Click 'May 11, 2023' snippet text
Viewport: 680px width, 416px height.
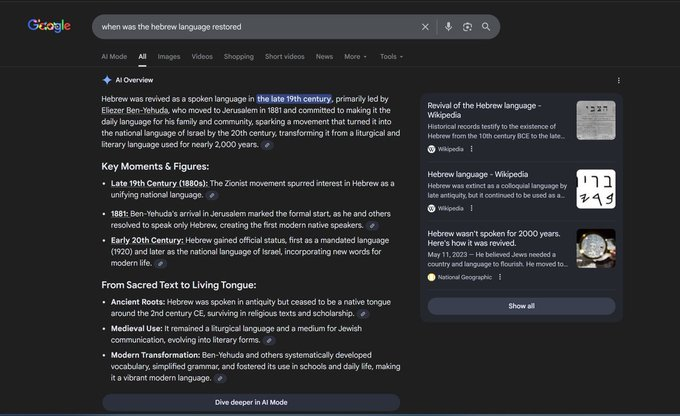(x=447, y=255)
